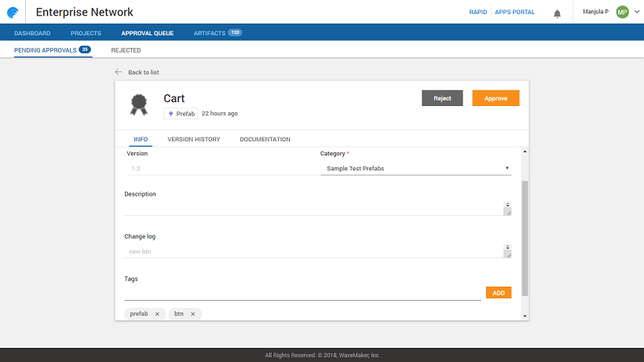The height and width of the screenshot is (362, 644).
Task: Open the Documentation tab
Action: pos(265,140)
